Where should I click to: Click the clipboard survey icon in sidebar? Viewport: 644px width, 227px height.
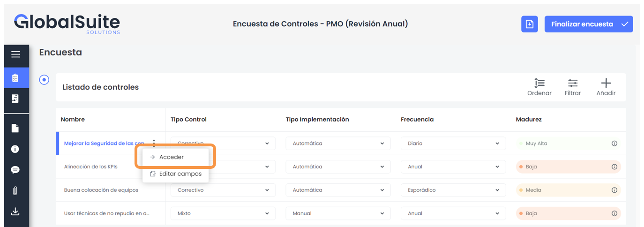click(15, 78)
